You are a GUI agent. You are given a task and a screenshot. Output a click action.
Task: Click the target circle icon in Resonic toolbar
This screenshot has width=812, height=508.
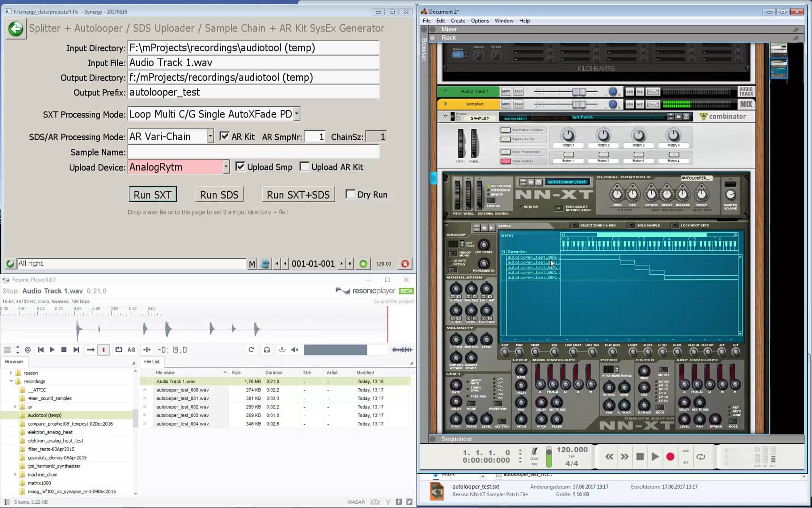28,349
